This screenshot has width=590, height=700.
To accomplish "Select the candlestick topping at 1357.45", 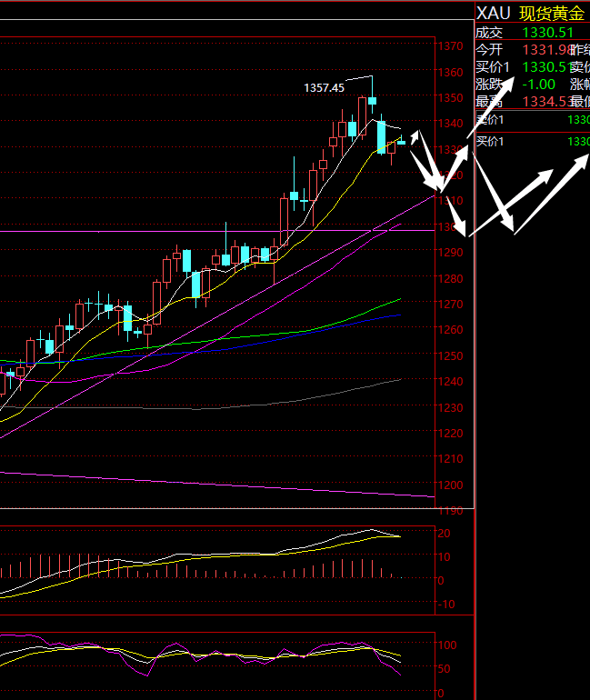I will point(372,95).
